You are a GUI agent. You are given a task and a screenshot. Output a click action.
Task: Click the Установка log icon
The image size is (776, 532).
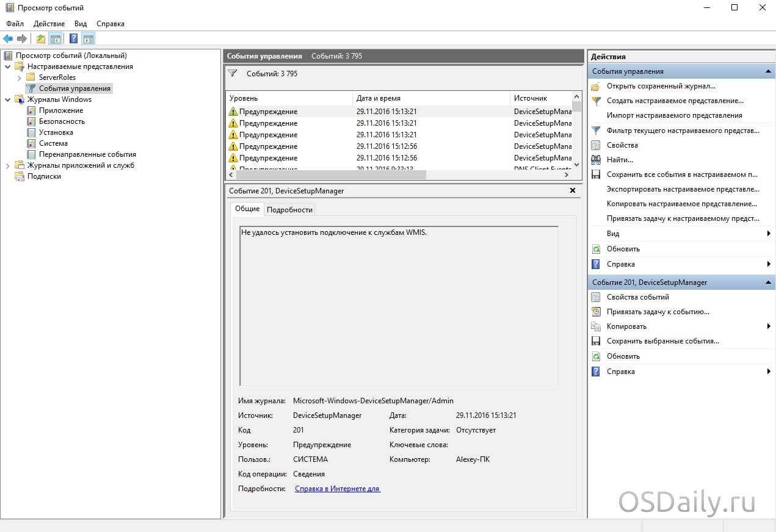point(32,132)
